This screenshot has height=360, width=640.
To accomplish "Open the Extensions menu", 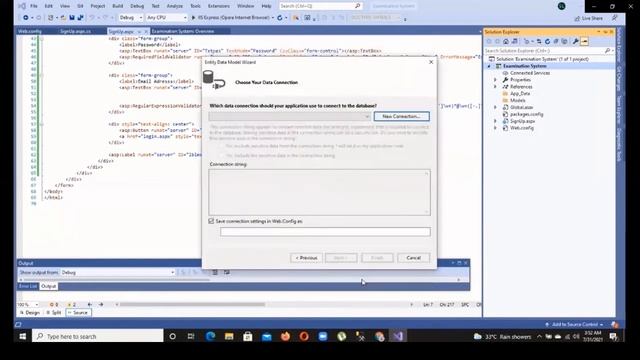I will pos(219,6).
